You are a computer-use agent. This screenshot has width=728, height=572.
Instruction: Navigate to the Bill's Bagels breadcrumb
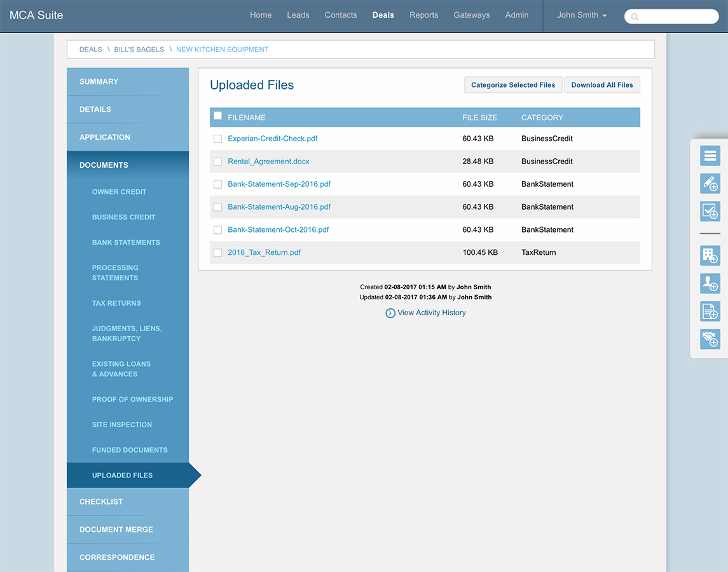pyautogui.click(x=139, y=49)
